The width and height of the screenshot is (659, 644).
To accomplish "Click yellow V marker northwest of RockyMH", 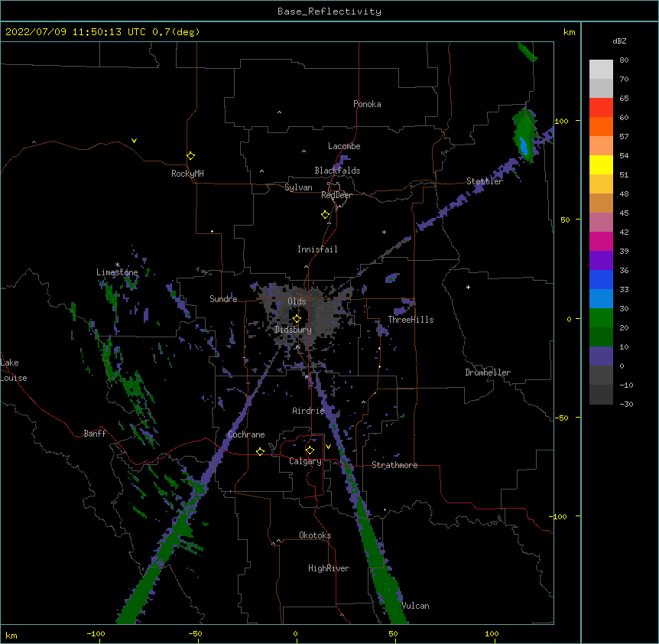I will 134,141.
